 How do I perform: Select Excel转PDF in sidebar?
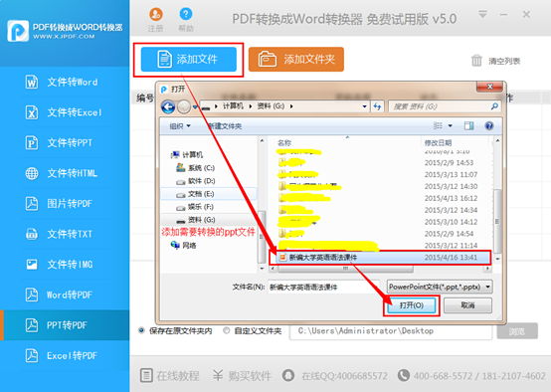point(65,355)
